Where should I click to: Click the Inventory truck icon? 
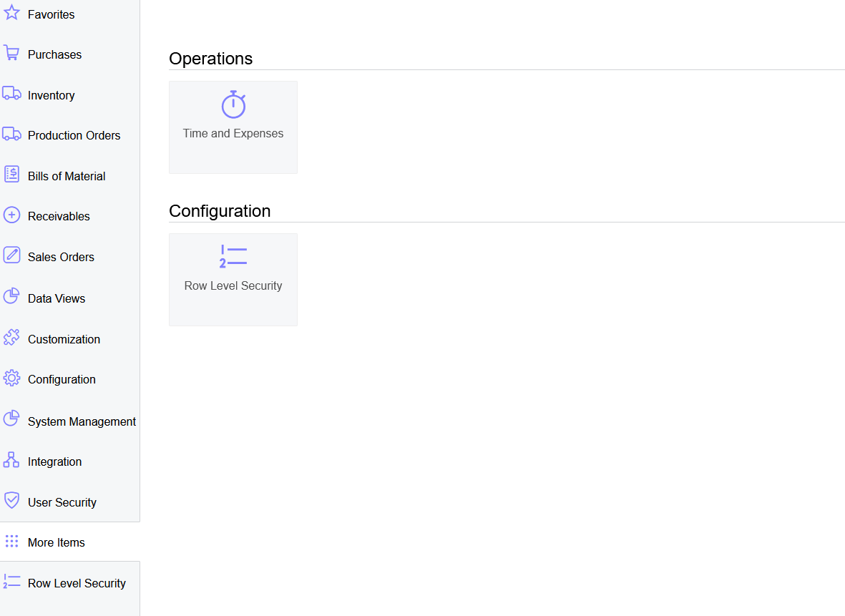(11, 94)
